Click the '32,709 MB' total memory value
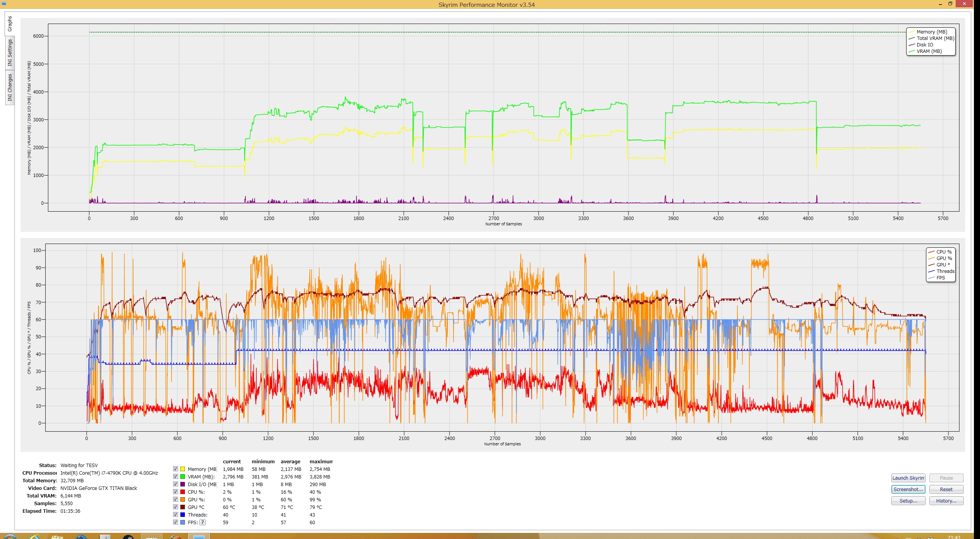The image size is (980, 539). (72, 481)
